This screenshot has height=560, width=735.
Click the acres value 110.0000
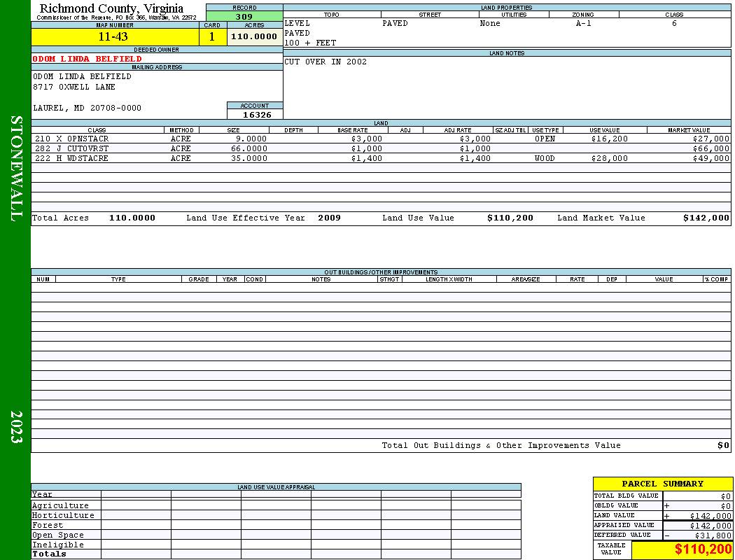255,36
